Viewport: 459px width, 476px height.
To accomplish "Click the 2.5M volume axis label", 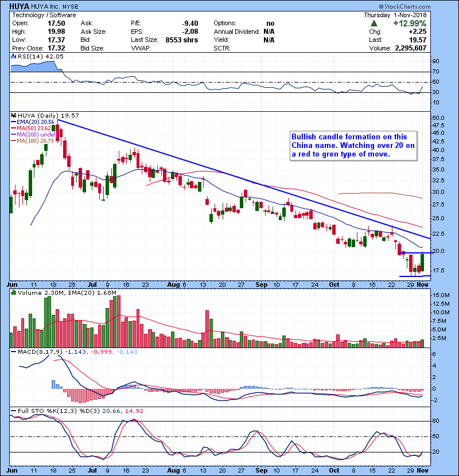I will point(439,338).
